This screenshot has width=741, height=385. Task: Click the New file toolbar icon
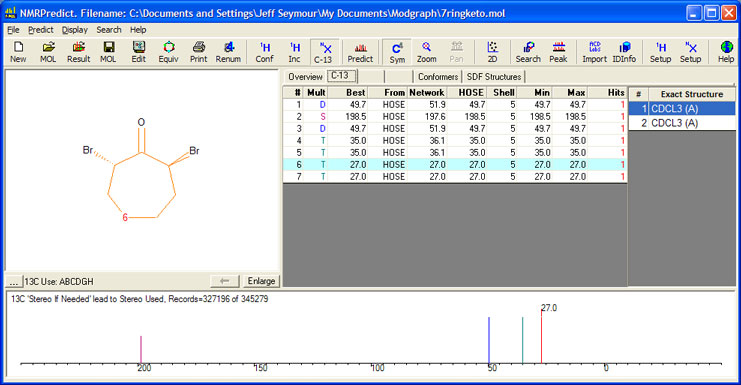(18, 52)
